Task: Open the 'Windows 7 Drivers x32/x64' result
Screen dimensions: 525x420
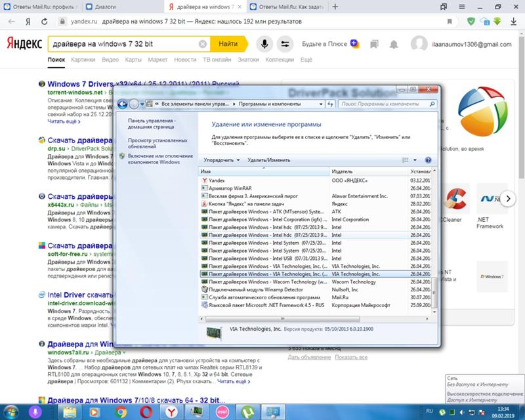Action: 143,84
